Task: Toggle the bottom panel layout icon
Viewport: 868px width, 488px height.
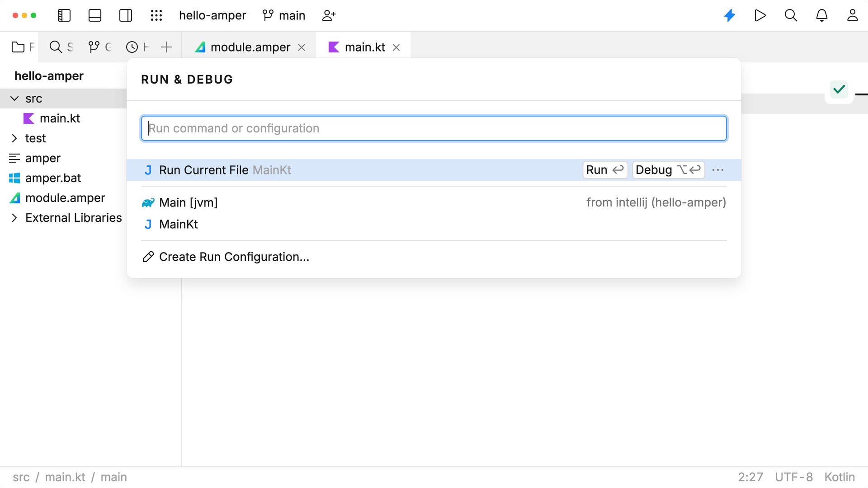Action: coord(95,15)
